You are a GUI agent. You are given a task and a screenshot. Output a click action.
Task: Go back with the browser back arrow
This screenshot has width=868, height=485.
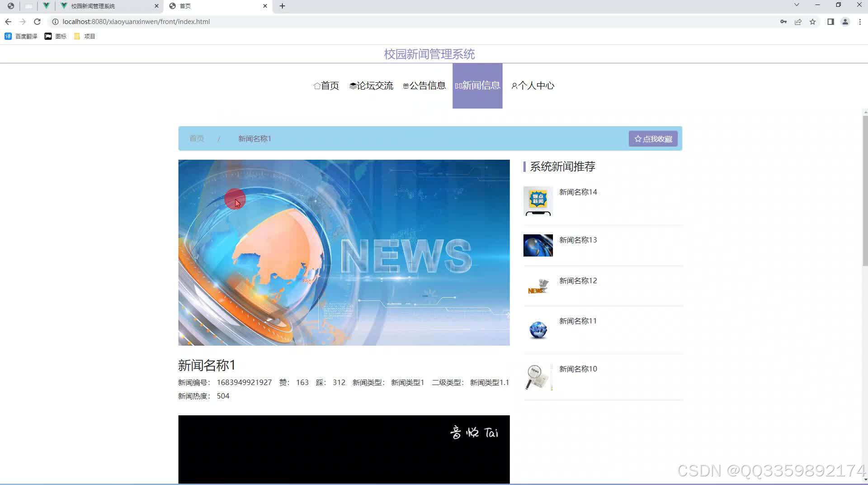(8, 22)
